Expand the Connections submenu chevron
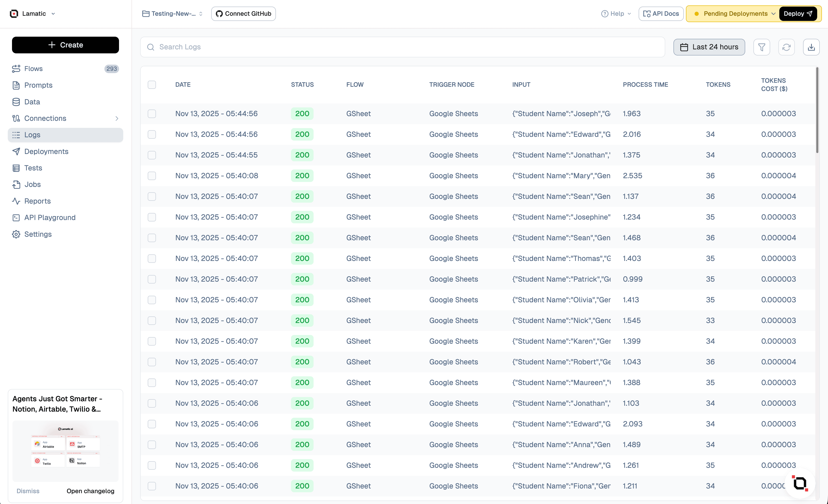 coord(117,118)
